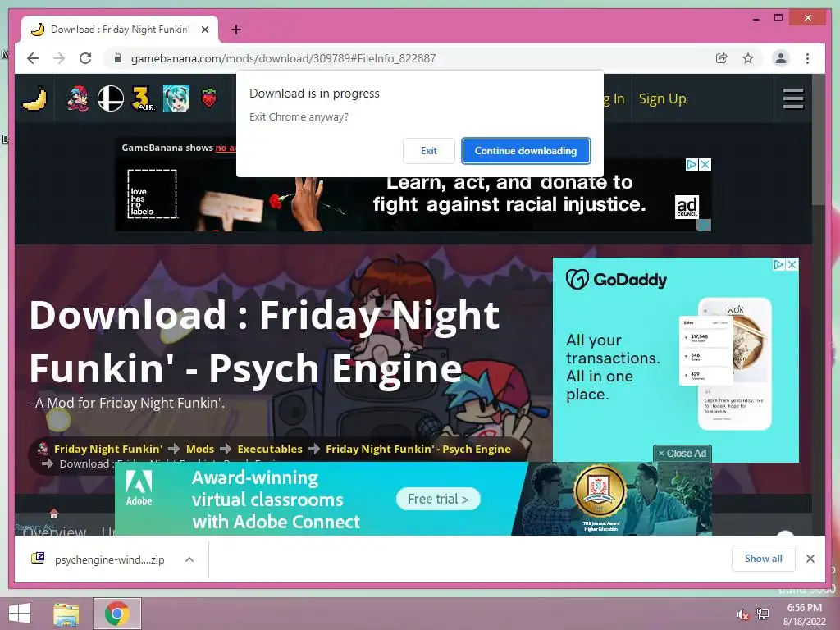
Task: Click the home icon above Overview
Action: point(53,514)
